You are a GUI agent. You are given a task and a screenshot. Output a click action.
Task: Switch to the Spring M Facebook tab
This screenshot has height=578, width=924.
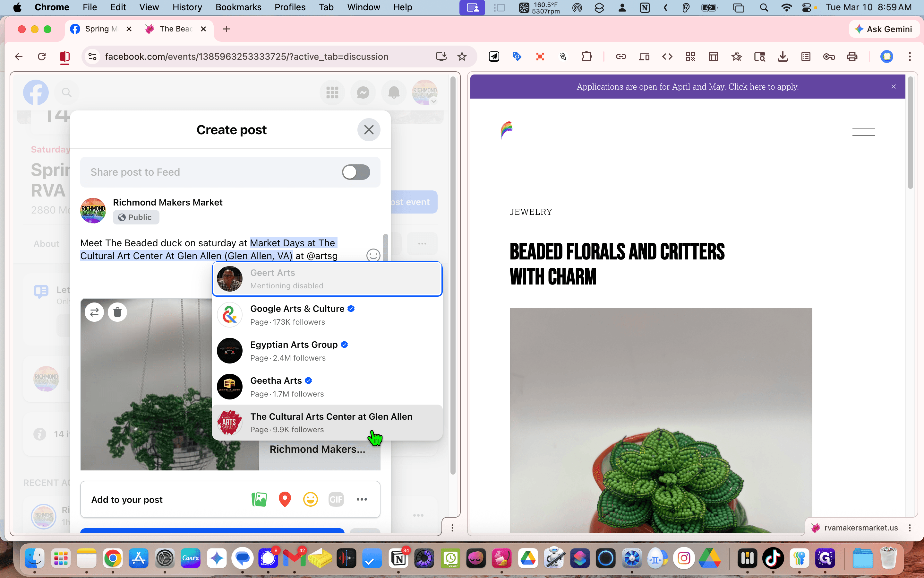101,29
